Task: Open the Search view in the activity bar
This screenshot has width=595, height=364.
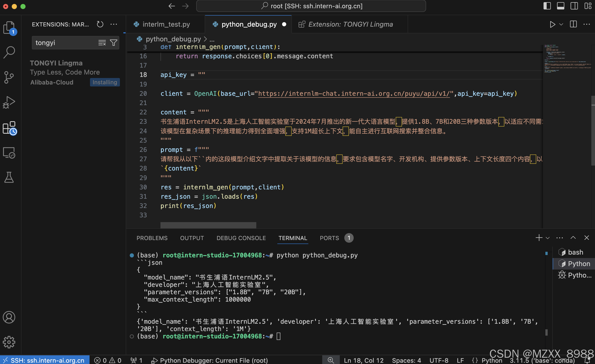Action: (x=9, y=52)
